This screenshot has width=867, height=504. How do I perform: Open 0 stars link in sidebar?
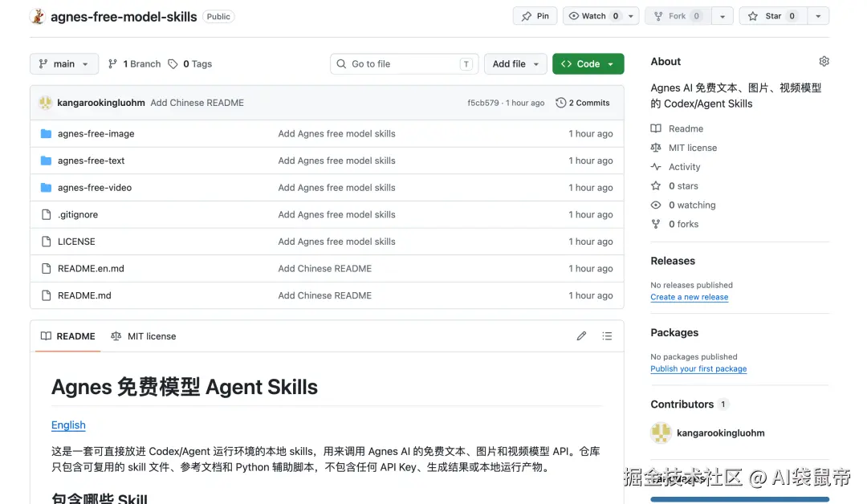[683, 185]
